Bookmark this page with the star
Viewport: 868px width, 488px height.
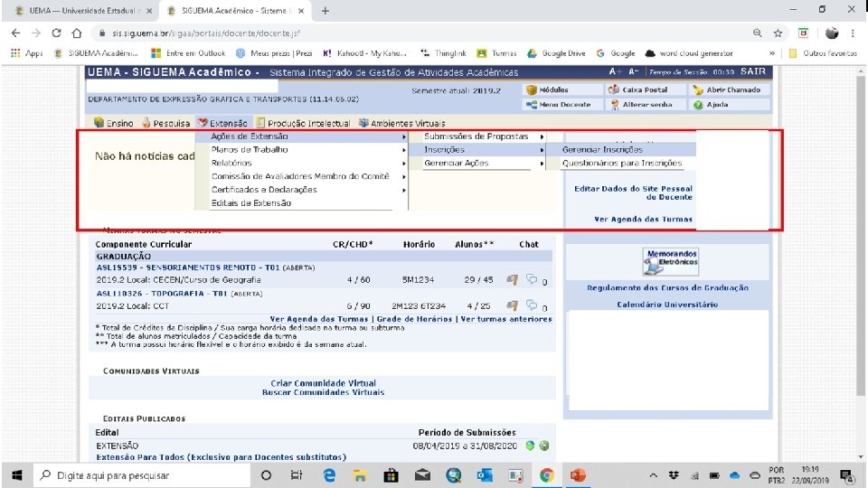click(x=778, y=33)
